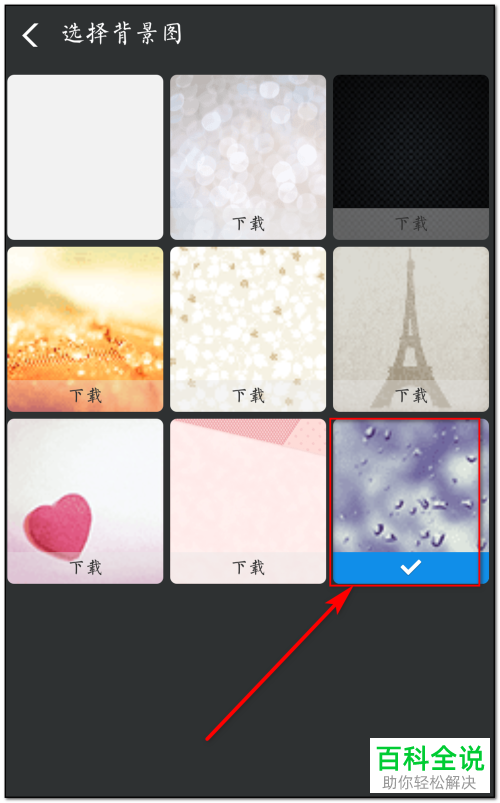Select the orange glitter background thumbnail
Viewport: 500px width, 803px height.
tap(86, 313)
